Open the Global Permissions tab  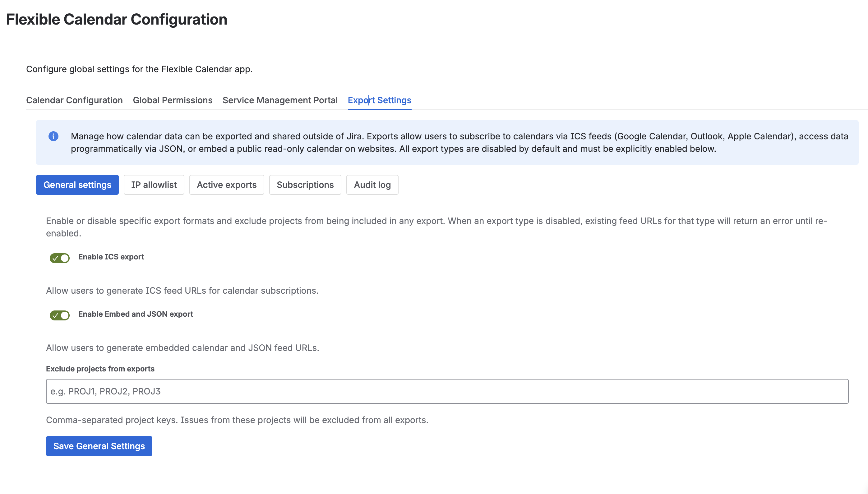pos(173,100)
